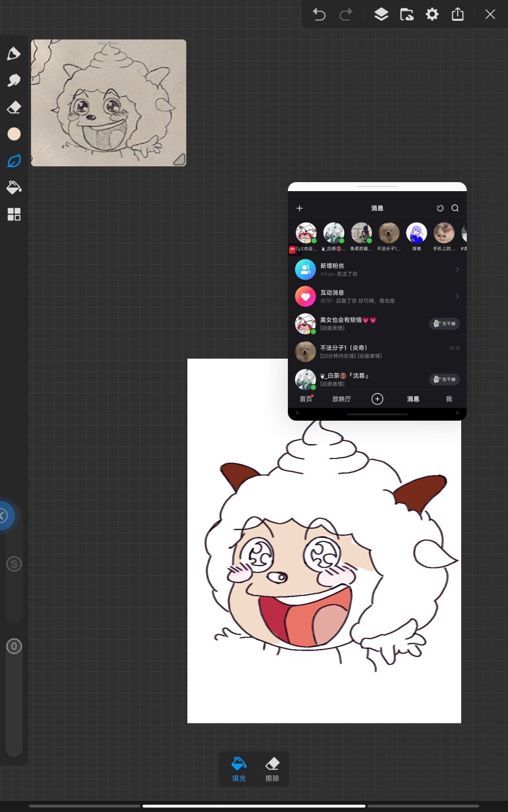Open the four-square grid tools panel

pyautogui.click(x=14, y=214)
